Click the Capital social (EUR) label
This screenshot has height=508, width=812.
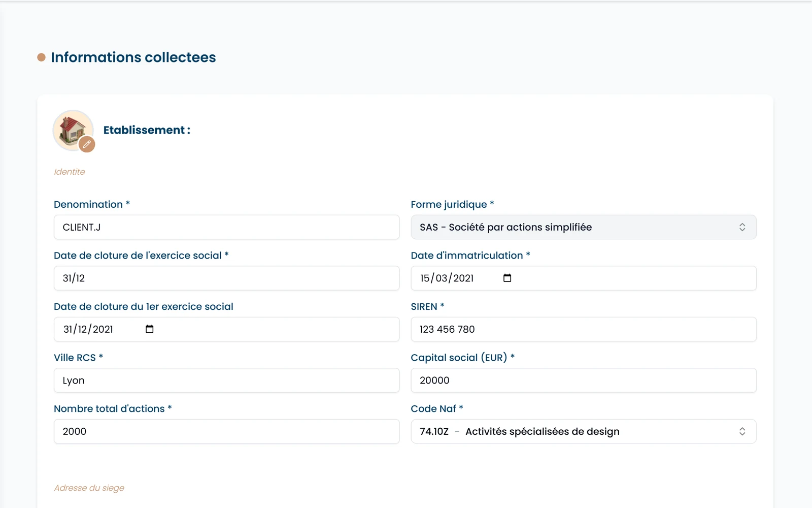(x=462, y=358)
